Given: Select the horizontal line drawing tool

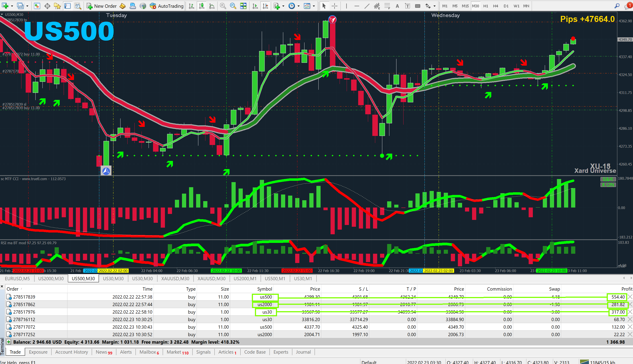Looking at the screenshot, I should 357,6.
